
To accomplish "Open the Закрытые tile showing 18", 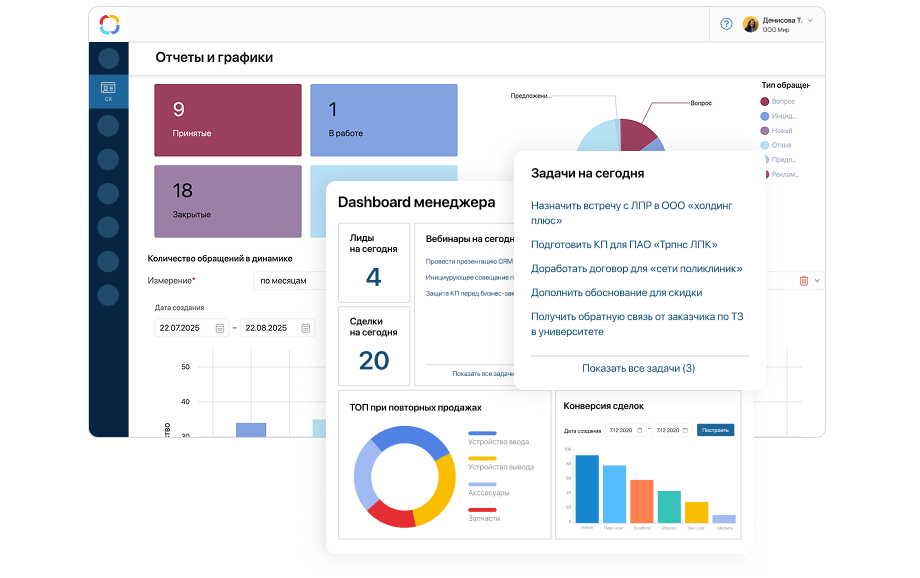I will tap(227, 201).
